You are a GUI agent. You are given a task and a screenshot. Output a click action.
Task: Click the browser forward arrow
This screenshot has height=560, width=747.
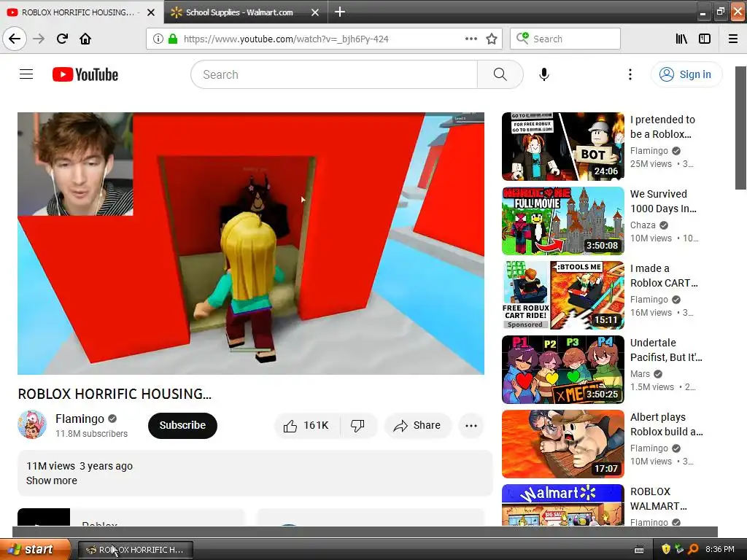tap(39, 39)
